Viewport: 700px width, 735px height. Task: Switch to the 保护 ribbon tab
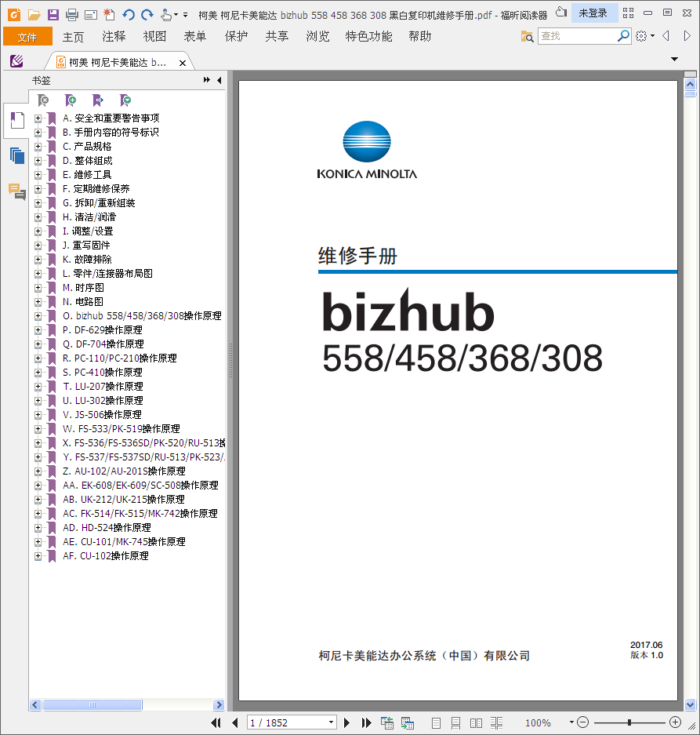point(236,37)
